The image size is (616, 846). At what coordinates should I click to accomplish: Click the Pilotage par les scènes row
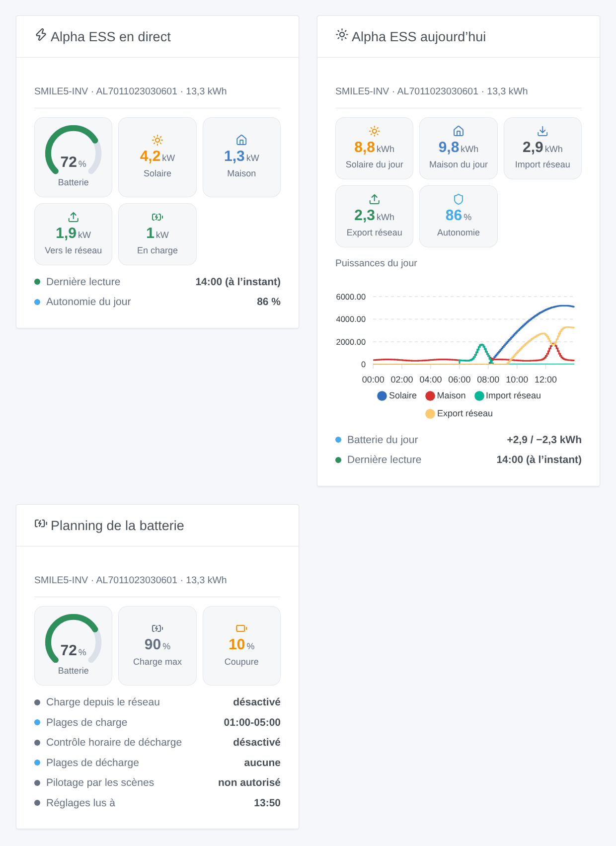tap(157, 782)
